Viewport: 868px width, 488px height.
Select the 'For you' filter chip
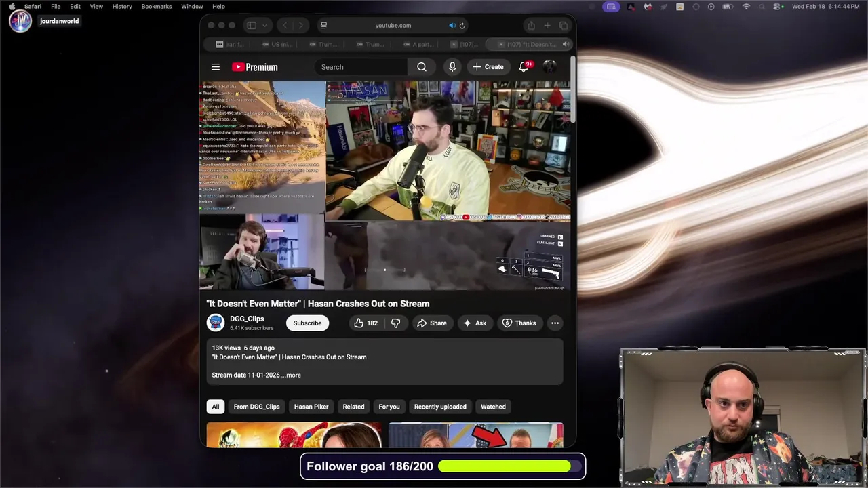[x=389, y=407]
